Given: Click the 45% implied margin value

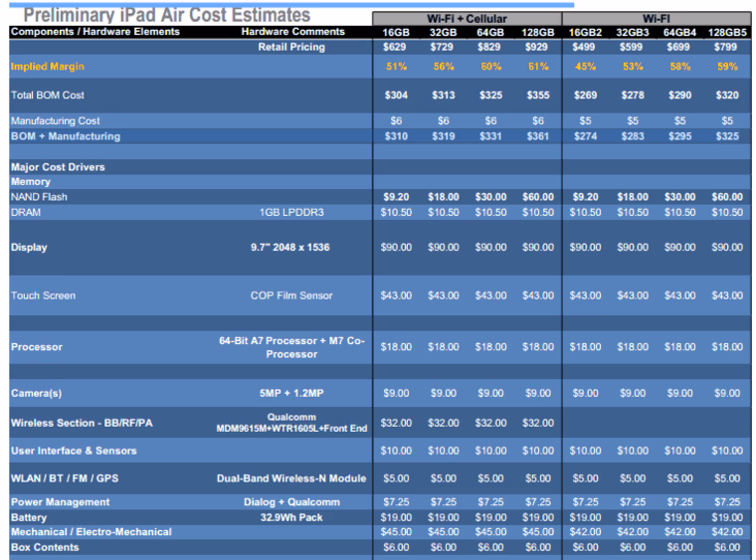Looking at the screenshot, I should [x=585, y=67].
